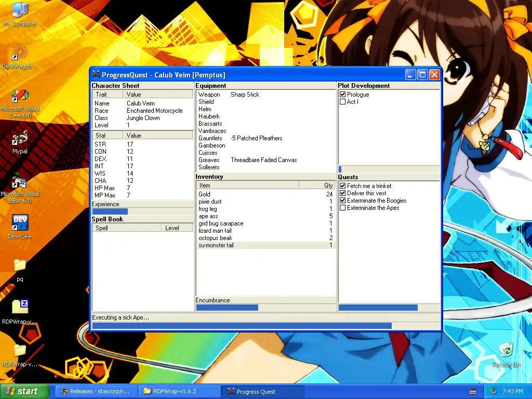Open the DataWagon desktop shortcut

(x=20, y=56)
